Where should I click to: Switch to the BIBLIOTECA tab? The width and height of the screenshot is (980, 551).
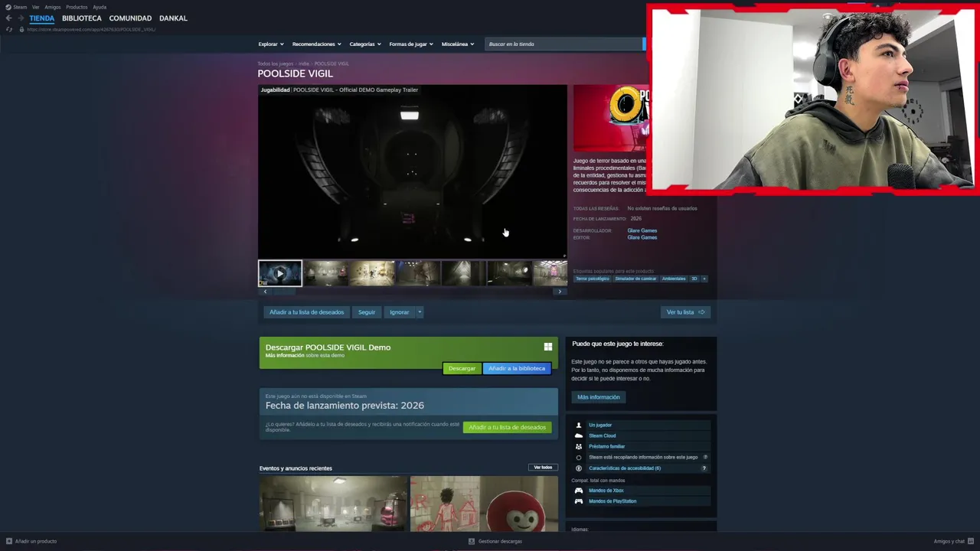pos(82,18)
